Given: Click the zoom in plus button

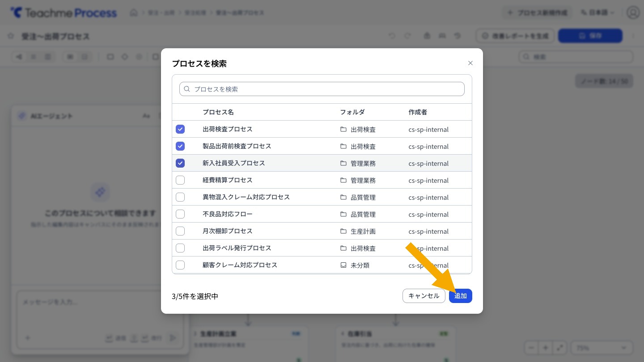Looking at the screenshot, I should coord(546,348).
